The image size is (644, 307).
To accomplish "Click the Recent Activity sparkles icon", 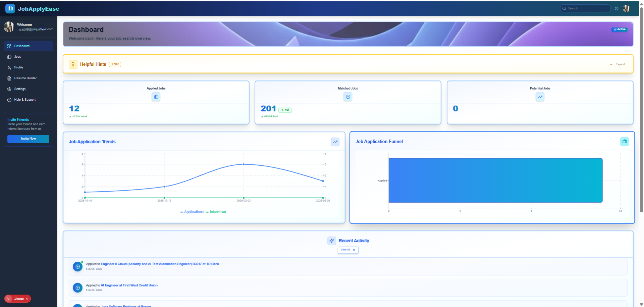I will (332, 241).
